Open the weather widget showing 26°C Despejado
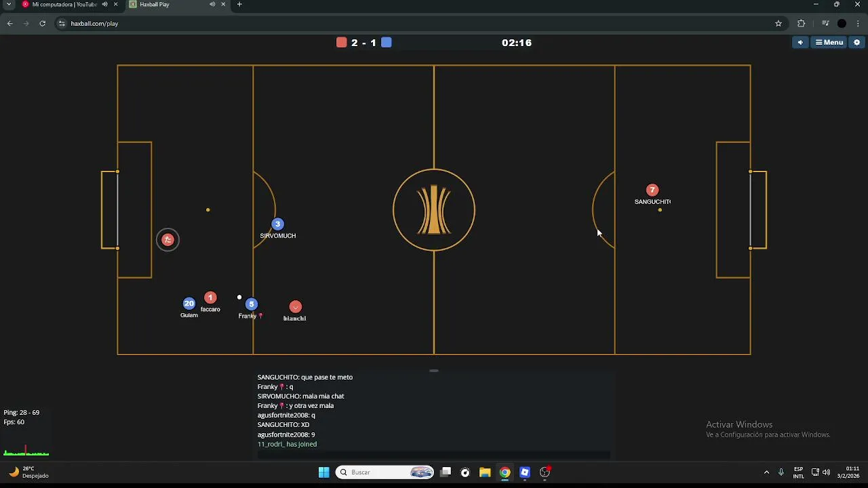Viewport: 868px width, 488px height. [28, 472]
